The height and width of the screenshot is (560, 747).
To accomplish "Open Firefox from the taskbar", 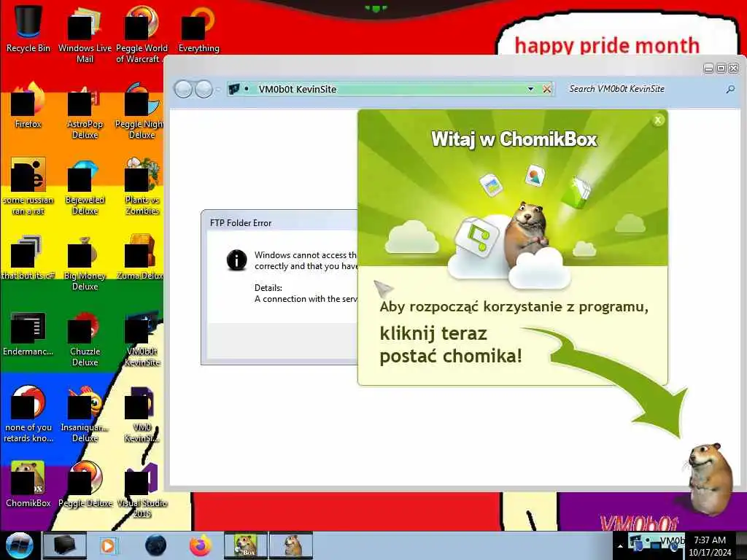I will pyautogui.click(x=201, y=545).
